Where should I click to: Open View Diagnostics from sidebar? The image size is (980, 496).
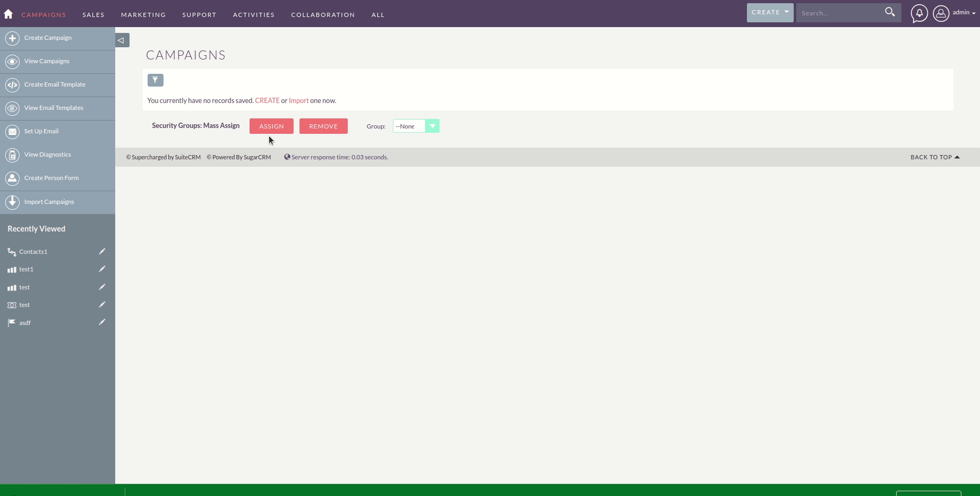click(47, 155)
